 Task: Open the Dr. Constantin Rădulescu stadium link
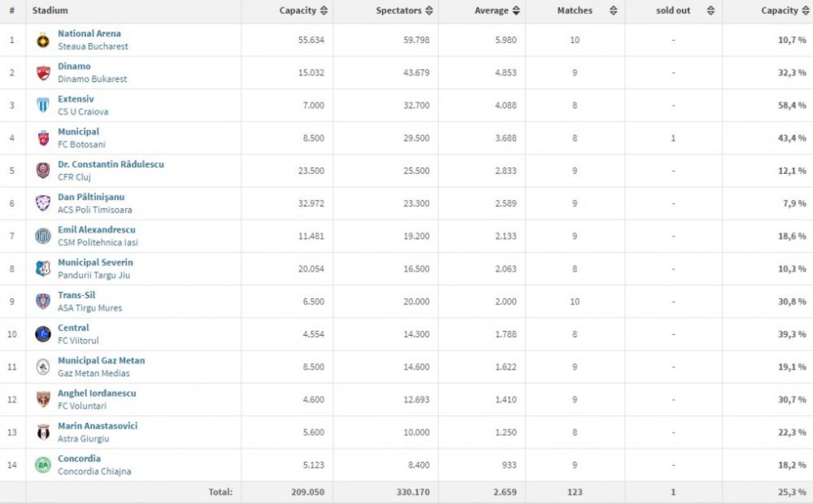coord(111,164)
